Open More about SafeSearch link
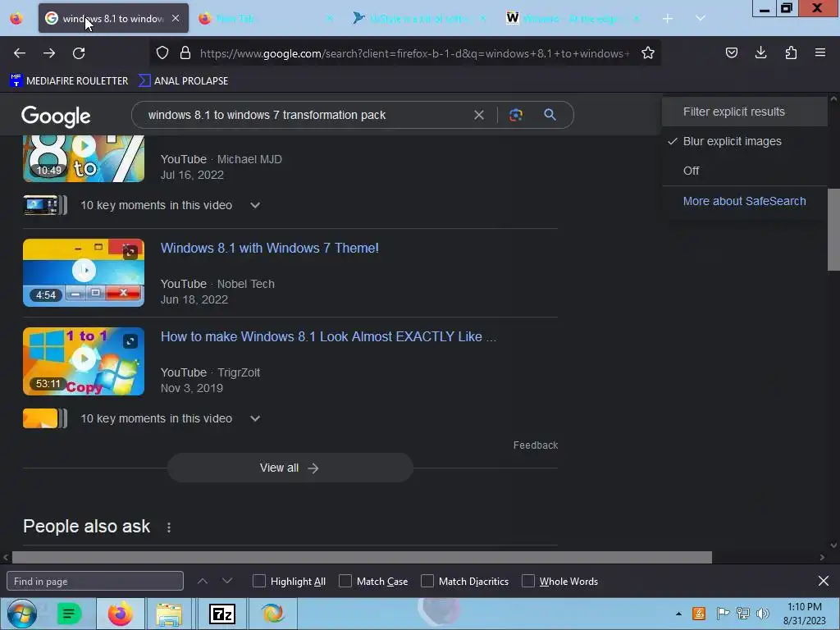840x630 pixels. pyautogui.click(x=744, y=201)
